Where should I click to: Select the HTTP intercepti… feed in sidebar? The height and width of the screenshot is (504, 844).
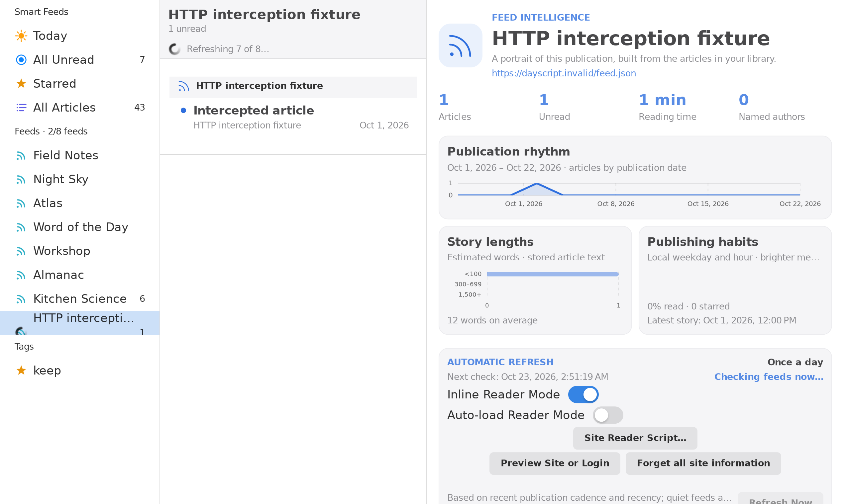pos(80,323)
